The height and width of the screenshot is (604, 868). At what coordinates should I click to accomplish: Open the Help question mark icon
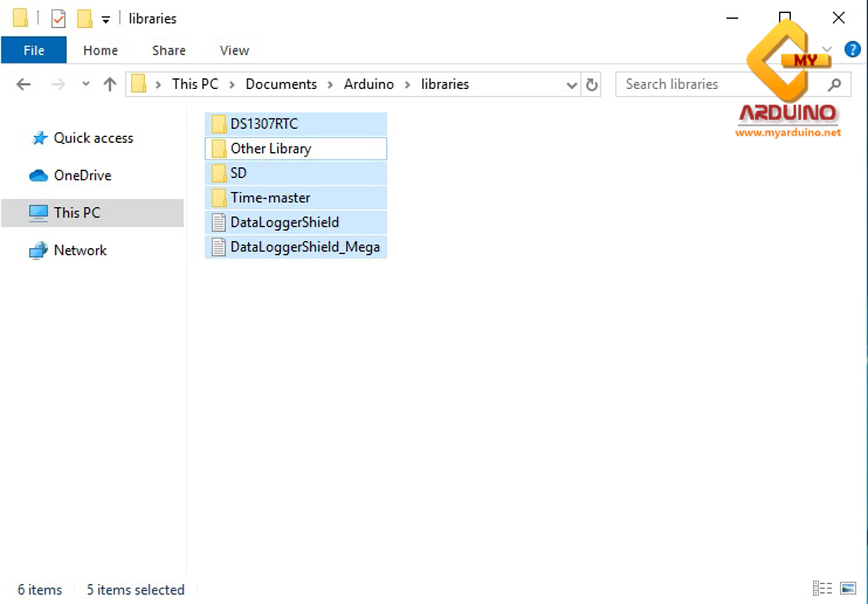coord(852,50)
